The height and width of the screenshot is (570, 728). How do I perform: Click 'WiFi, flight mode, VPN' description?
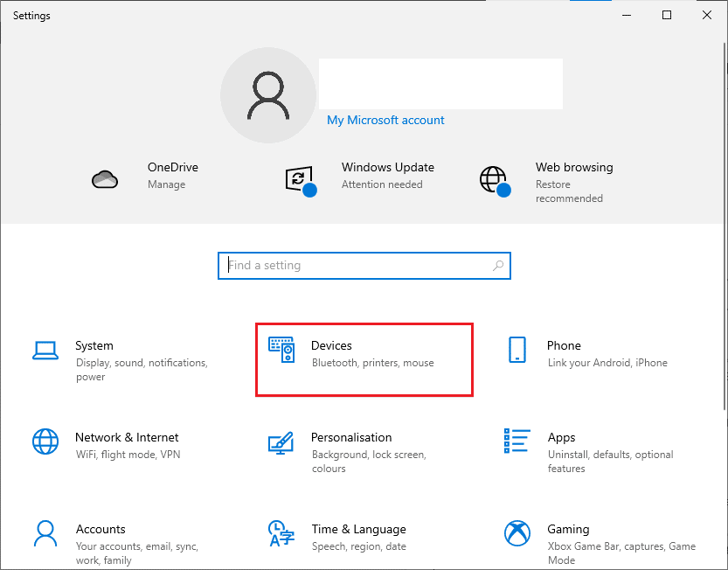(128, 455)
